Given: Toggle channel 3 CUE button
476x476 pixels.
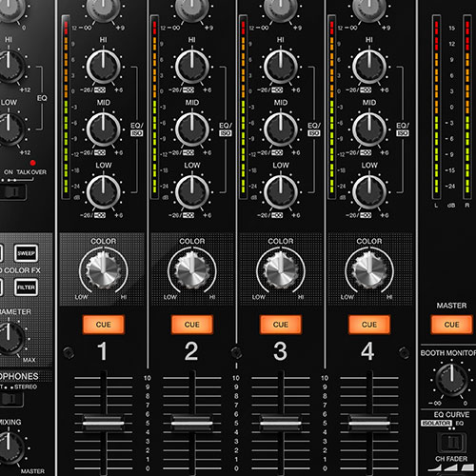Looking at the screenshot, I should (x=281, y=325).
